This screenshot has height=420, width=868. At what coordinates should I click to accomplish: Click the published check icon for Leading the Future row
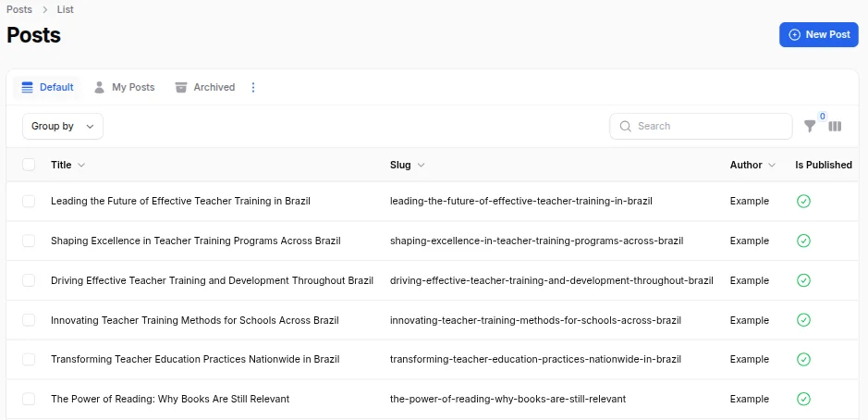803,201
